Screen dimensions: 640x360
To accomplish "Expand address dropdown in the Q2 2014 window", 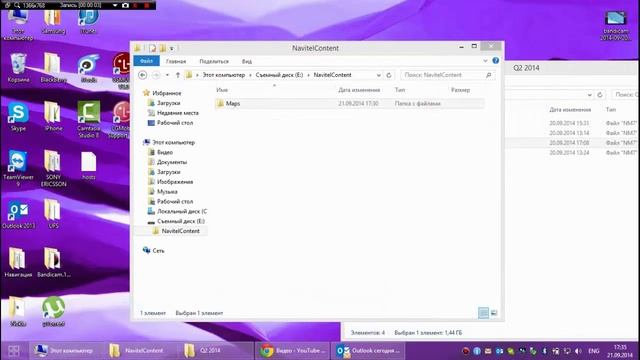I will (589, 95).
